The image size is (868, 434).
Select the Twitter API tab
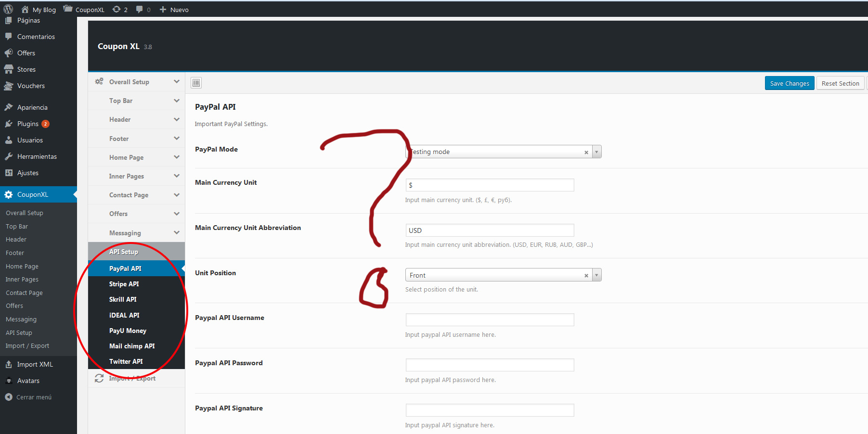[137, 361]
